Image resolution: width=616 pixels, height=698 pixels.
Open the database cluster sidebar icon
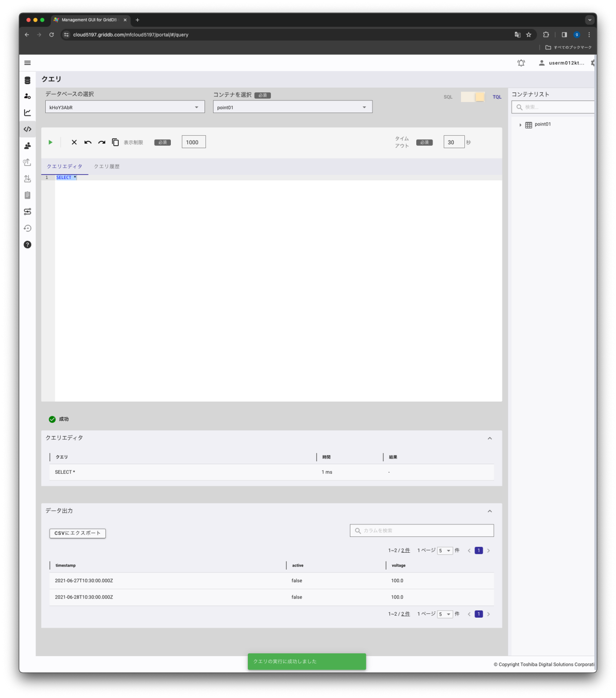[27, 80]
